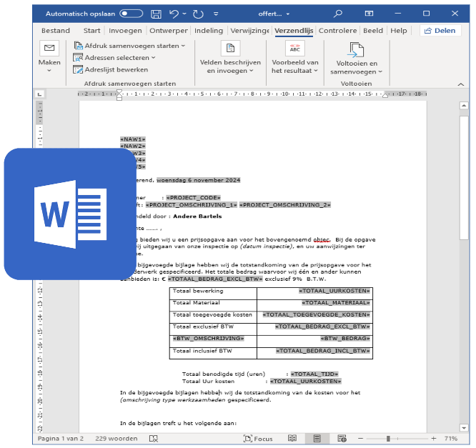This screenshot has width=476, height=448.
Task: Click the date field woensdag 6 november 2024
Action: 199,180
